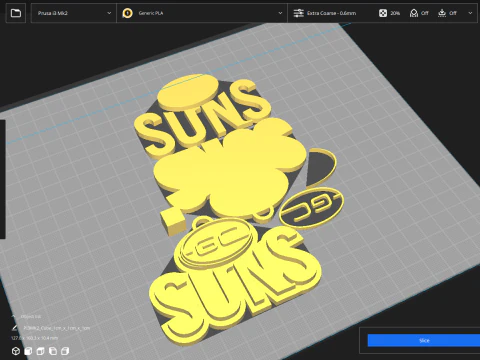The width and height of the screenshot is (480, 360).
Task: Click the support structure icon
Action: point(414,13)
